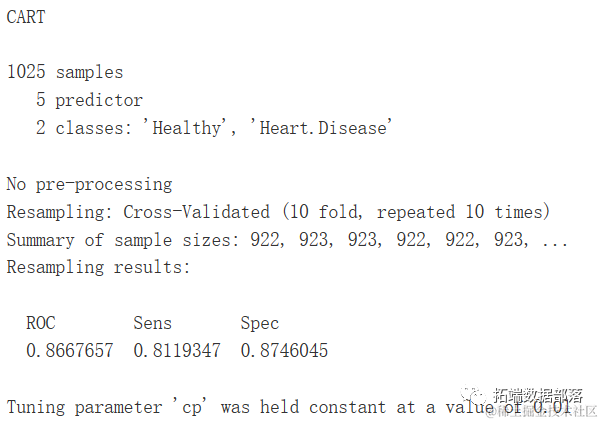Click the 'No pre-processing' line
The image size is (602, 423).
click(89, 184)
